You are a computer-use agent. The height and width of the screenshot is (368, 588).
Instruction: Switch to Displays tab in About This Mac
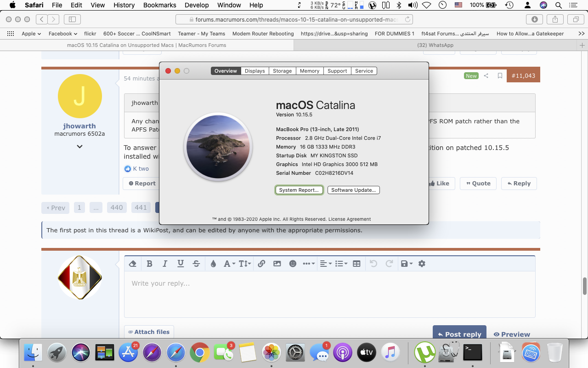(x=254, y=71)
